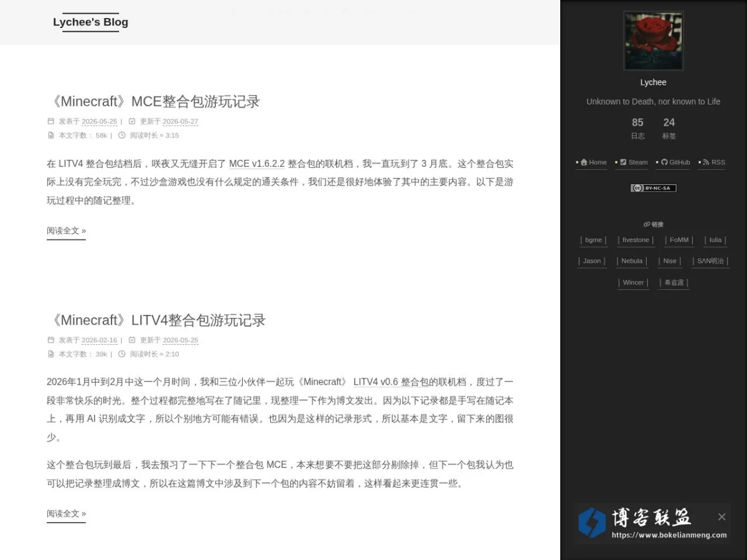Viewport: 747px width, 560px height.
Task: Click 阅读全文 under the LITV4 post
Action: pyautogui.click(x=66, y=514)
